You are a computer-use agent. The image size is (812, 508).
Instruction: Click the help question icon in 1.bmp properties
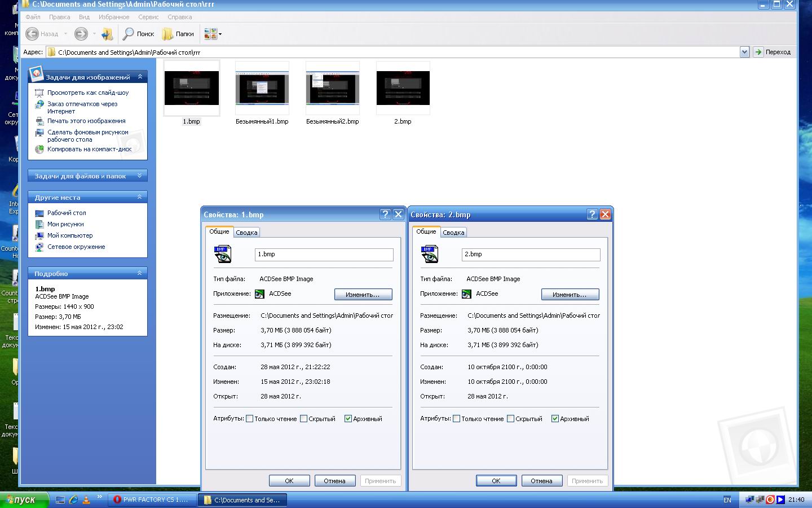coord(385,214)
